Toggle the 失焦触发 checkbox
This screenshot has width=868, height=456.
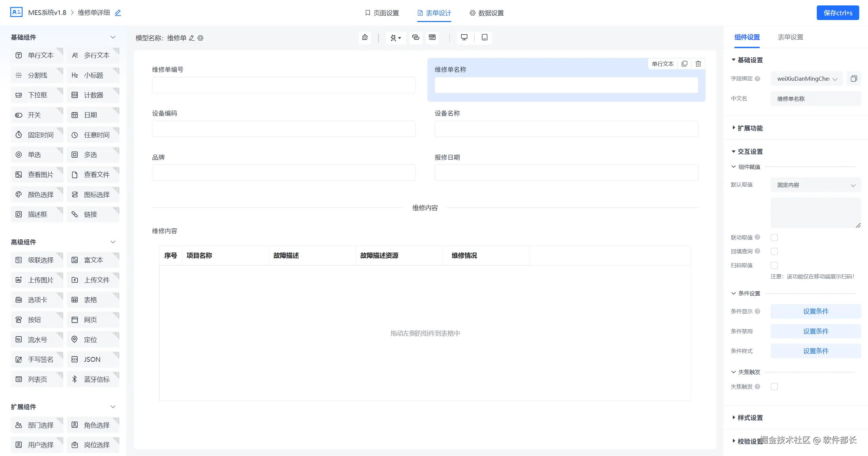point(774,386)
